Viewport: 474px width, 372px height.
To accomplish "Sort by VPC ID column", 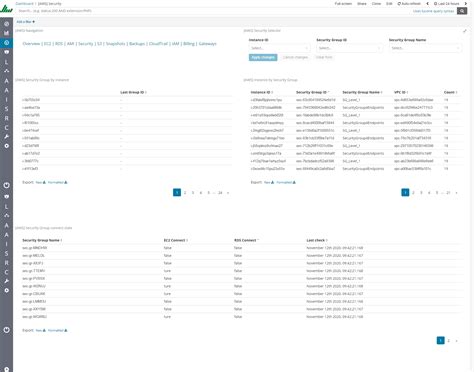I will [401, 92].
